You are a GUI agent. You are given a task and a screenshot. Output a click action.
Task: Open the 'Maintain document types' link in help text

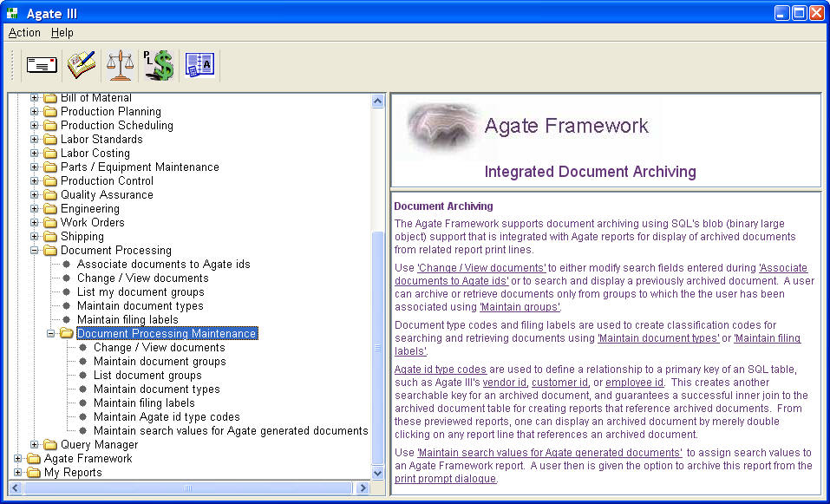point(658,338)
